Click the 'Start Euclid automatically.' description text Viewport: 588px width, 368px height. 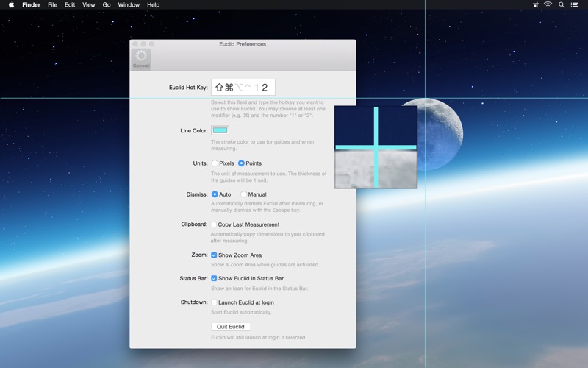click(241, 312)
